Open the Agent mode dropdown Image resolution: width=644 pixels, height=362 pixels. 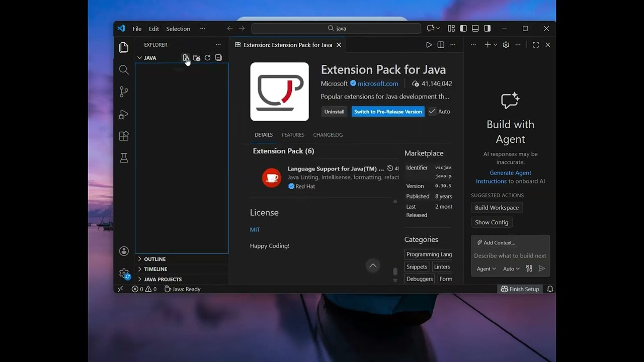(486, 269)
